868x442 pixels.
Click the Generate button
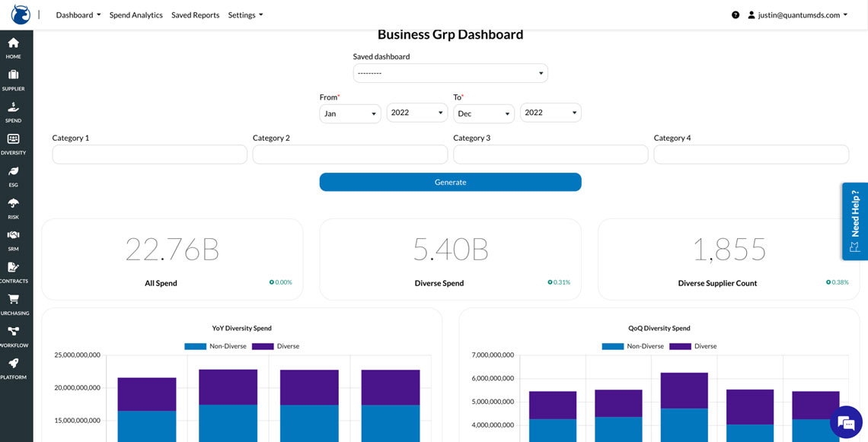[450, 183]
